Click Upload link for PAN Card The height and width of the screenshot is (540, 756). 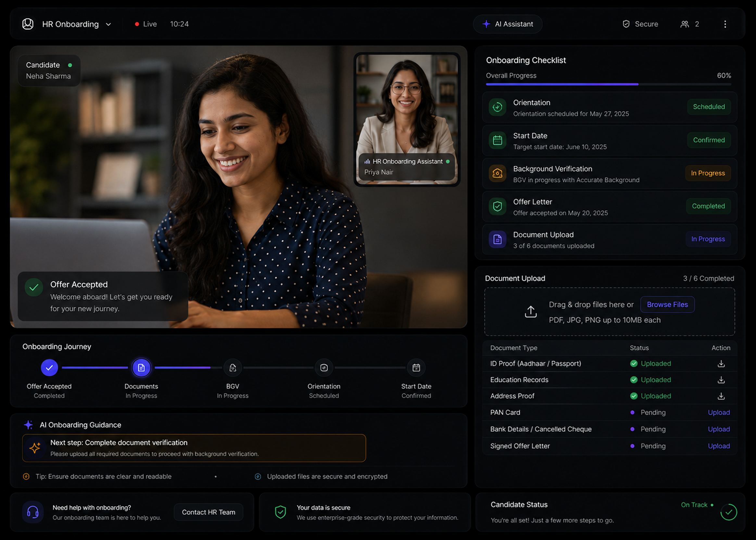719,412
